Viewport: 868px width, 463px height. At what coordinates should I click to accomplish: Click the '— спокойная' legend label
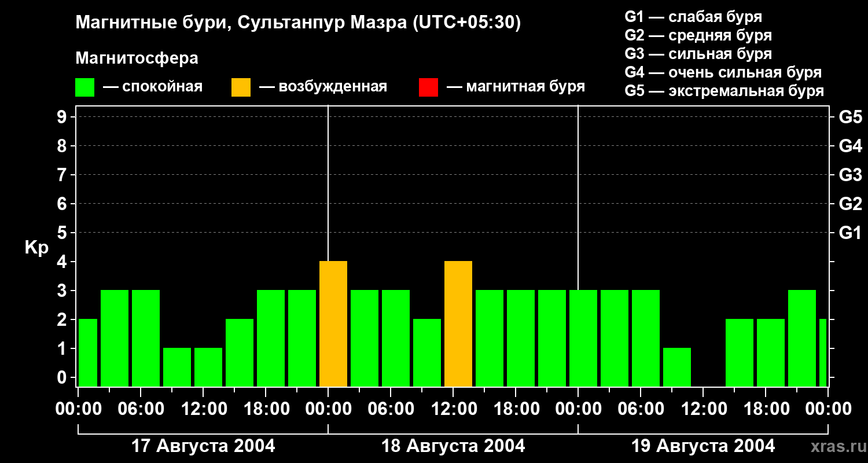153,87
